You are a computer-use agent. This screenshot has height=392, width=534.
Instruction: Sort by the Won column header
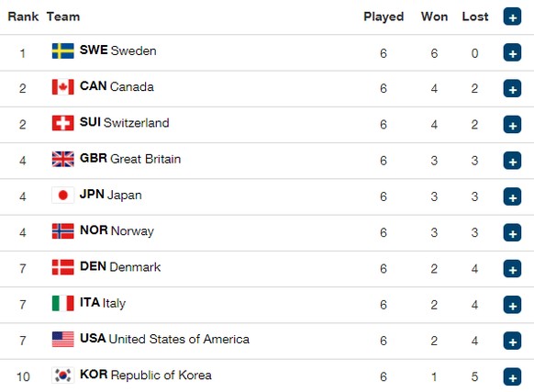(x=434, y=17)
